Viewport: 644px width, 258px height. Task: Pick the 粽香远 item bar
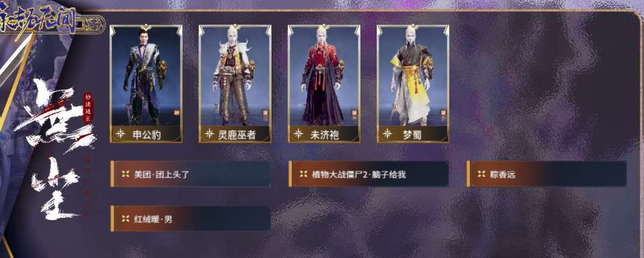coord(547,174)
